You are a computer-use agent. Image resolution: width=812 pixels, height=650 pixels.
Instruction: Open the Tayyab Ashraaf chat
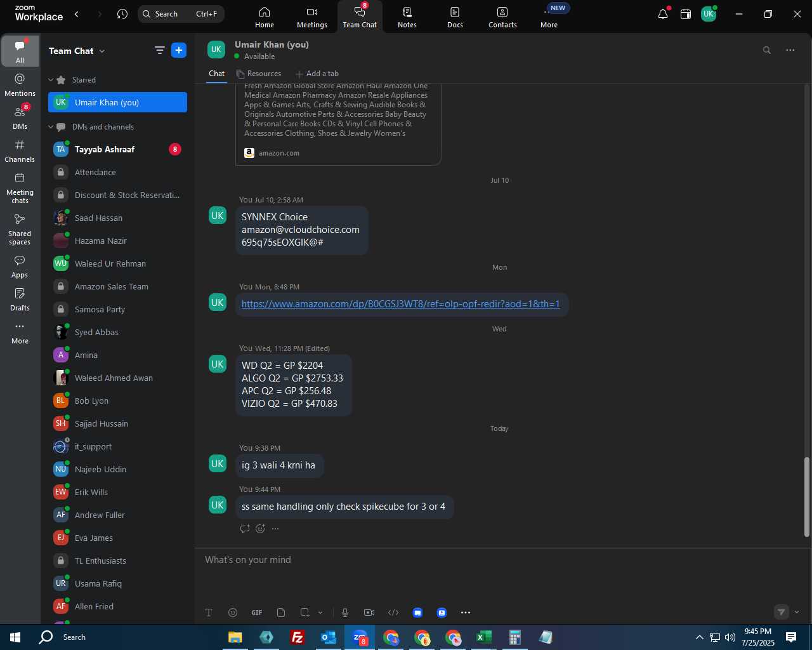[117, 149]
